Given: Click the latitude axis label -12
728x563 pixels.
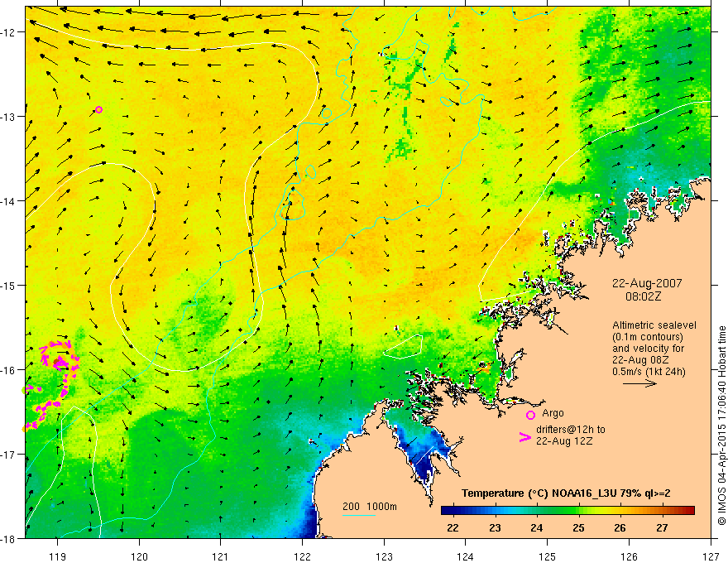Looking at the screenshot, I should point(8,32).
